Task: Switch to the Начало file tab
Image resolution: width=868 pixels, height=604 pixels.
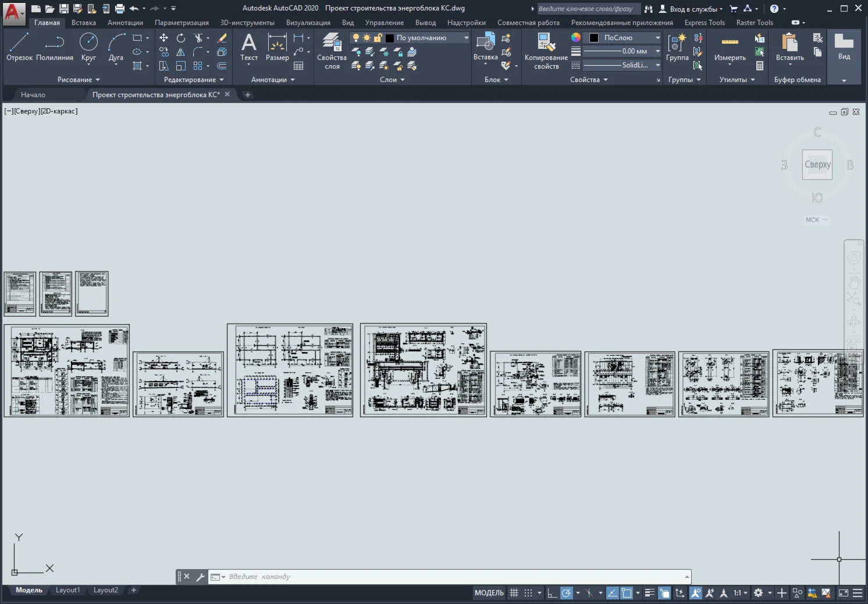Action: click(33, 94)
